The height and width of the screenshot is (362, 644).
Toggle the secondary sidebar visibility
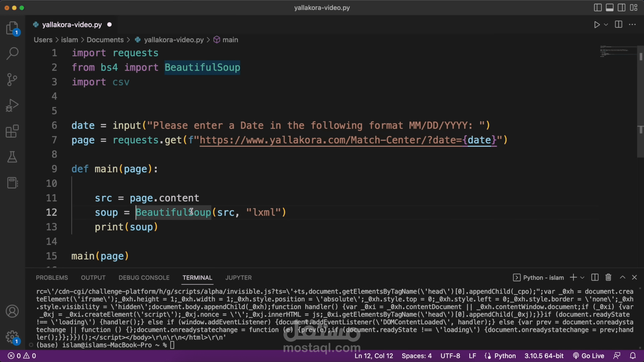622,7
